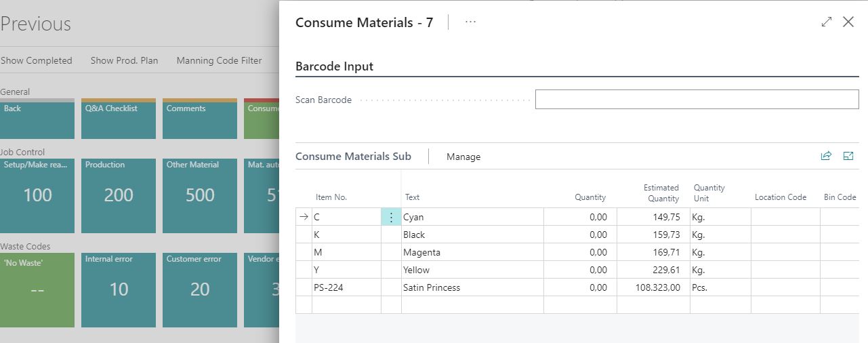Image resolution: width=868 pixels, height=343 pixels.
Task: Click the Back tile in the background page
Action: click(37, 119)
